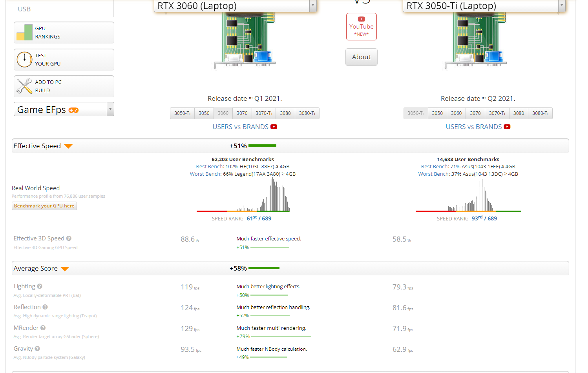Click the help icon next to Effective 3D Speed
This screenshot has width=588, height=373.
coord(69,238)
